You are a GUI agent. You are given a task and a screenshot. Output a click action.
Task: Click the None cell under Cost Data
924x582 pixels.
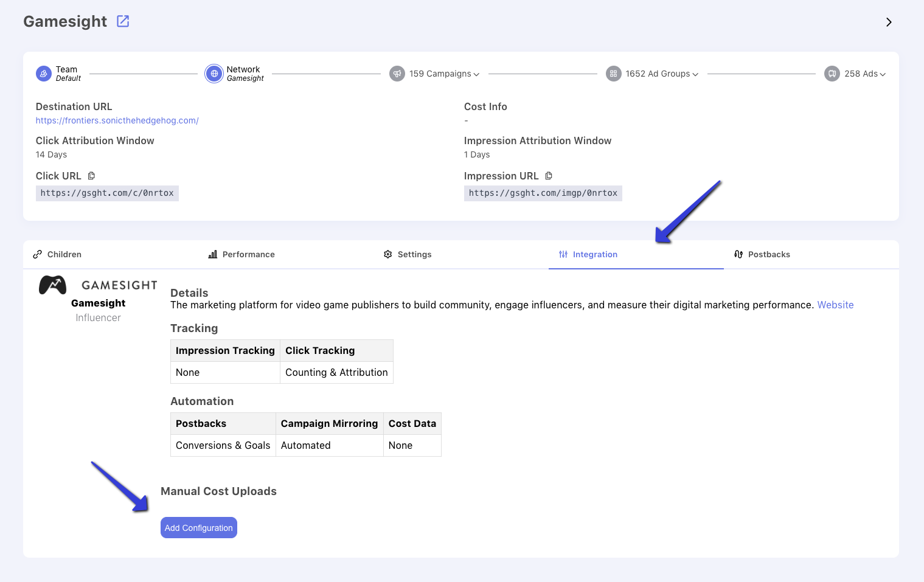[412, 445]
